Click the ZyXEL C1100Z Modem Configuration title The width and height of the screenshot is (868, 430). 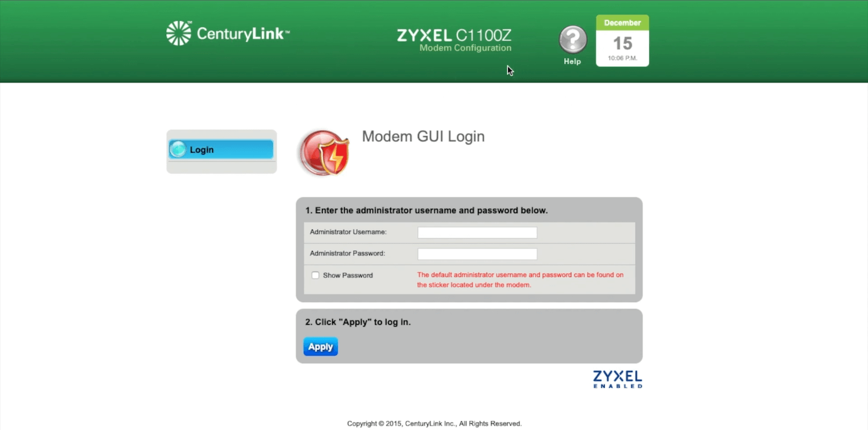pyautogui.click(x=454, y=40)
